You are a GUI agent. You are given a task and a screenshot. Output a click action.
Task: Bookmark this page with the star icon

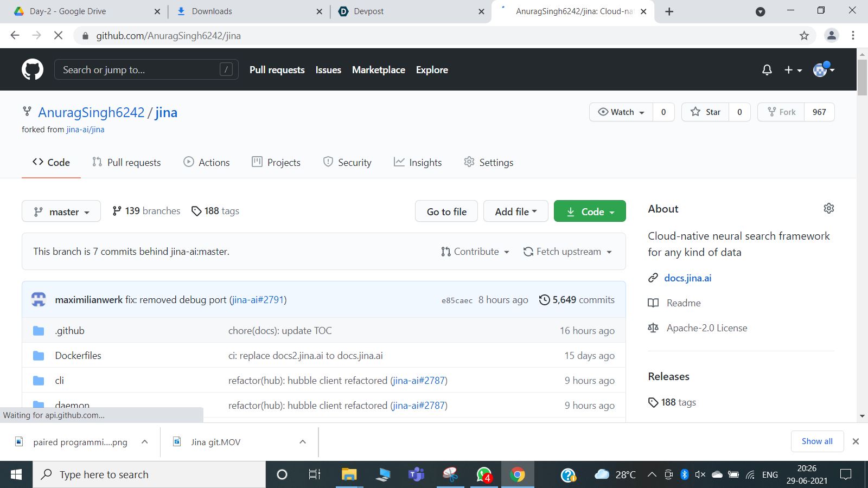point(804,36)
